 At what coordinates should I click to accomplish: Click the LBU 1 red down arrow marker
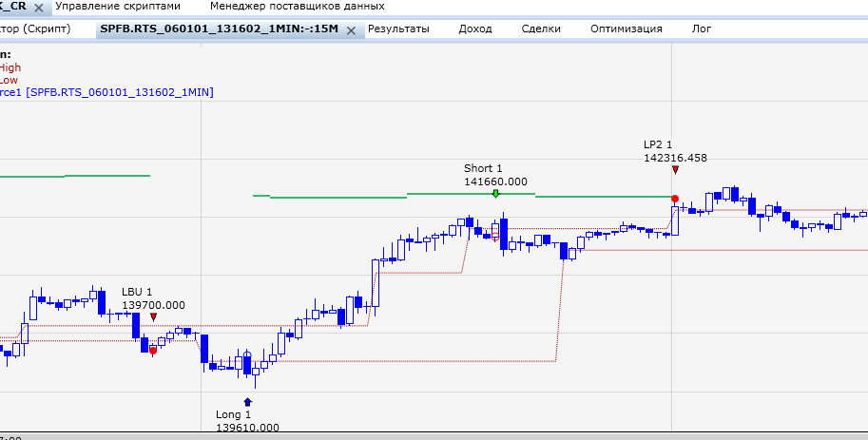(153, 317)
